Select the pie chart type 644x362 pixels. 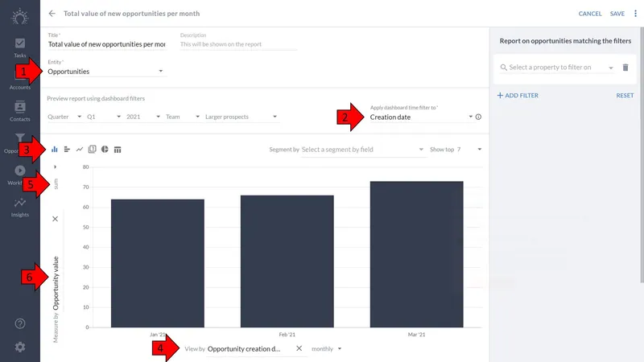point(105,150)
